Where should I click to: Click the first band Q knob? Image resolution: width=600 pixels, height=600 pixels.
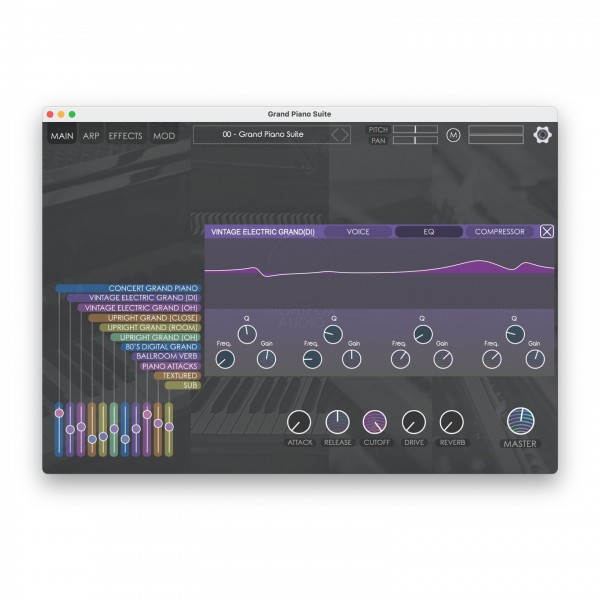(x=247, y=334)
